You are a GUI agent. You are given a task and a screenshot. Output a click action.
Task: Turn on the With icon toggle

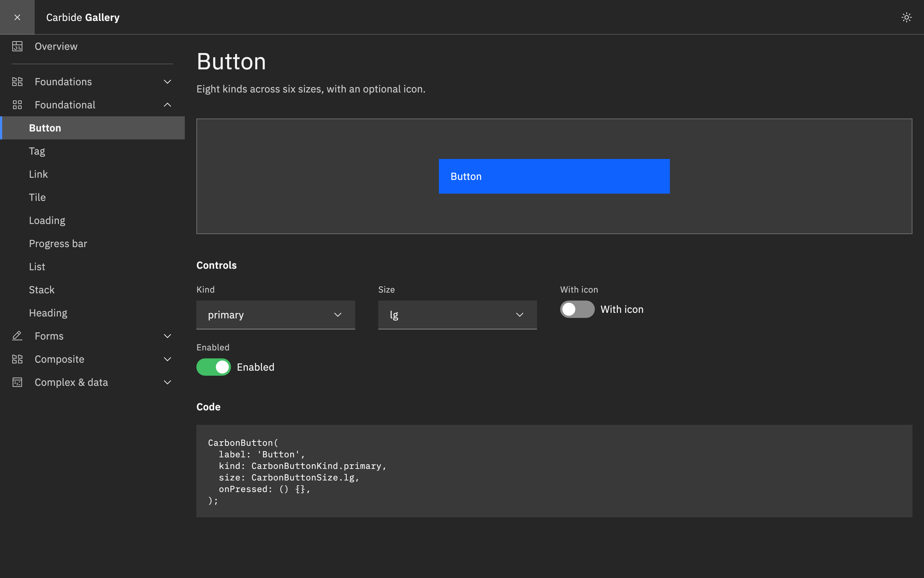click(x=577, y=309)
